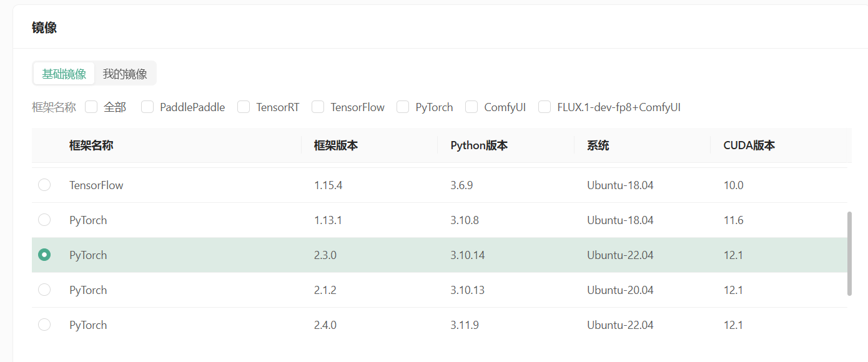Tick the TensorRT checkbox
868x362 pixels.
[x=244, y=107]
